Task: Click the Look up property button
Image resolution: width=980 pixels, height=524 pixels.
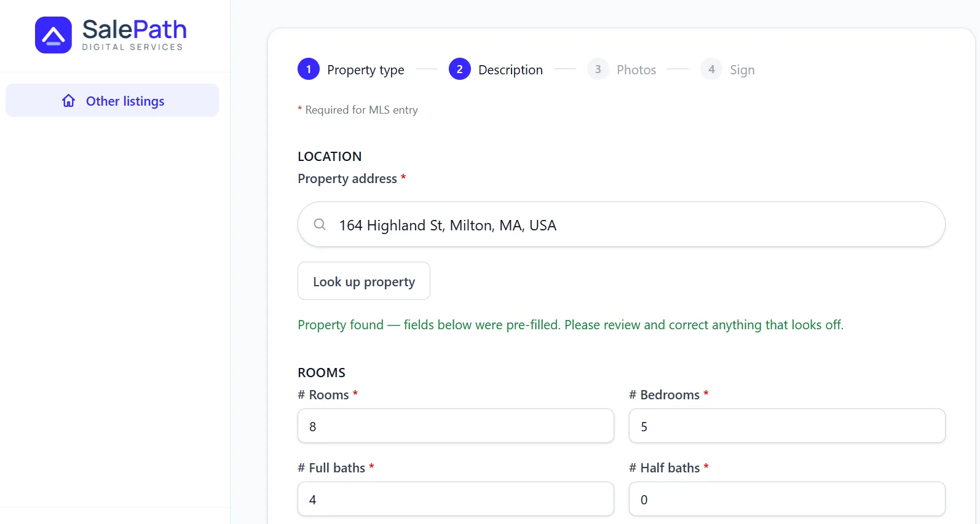Action: tap(364, 281)
